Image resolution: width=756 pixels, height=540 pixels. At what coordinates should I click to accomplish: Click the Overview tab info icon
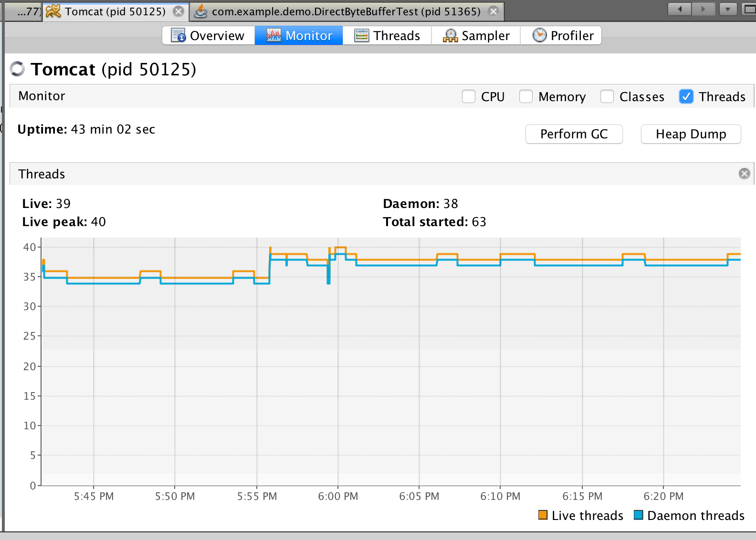[x=178, y=35]
